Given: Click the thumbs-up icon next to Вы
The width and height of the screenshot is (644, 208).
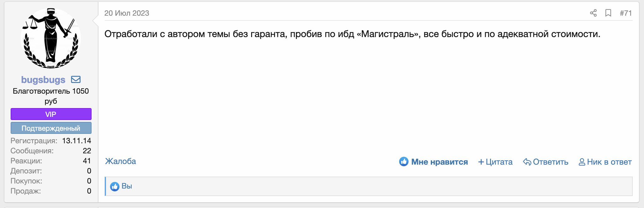Looking at the screenshot, I should pyautogui.click(x=115, y=186).
